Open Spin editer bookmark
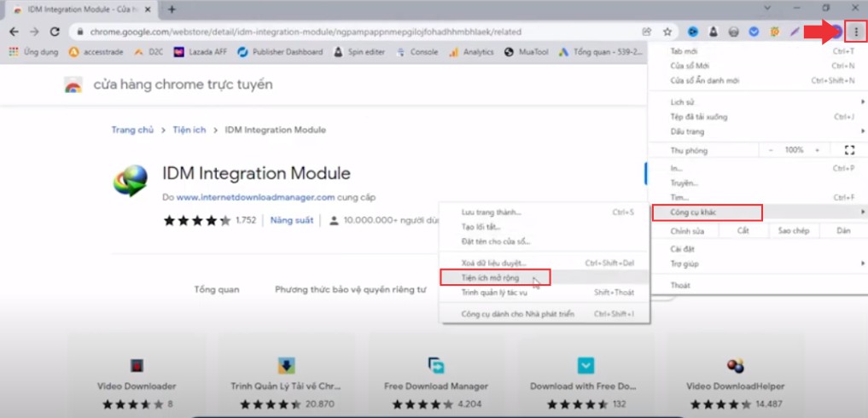Image resolution: width=868 pixels, height=418 pixels. tap(359, 52)
